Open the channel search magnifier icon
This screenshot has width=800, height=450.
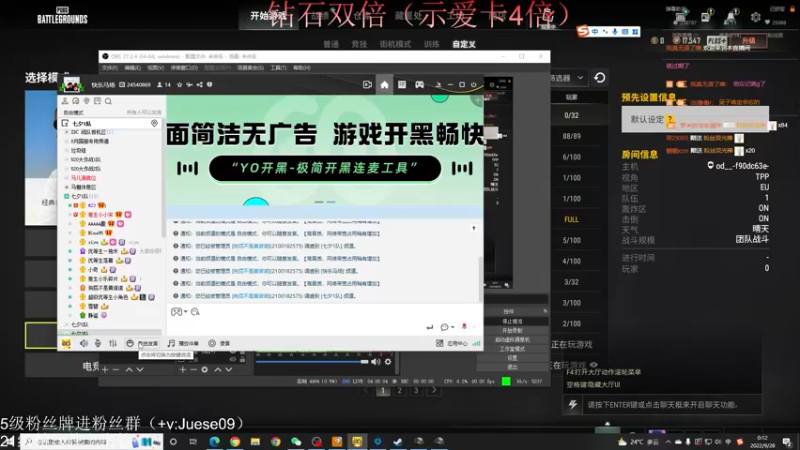pos(108,101)
